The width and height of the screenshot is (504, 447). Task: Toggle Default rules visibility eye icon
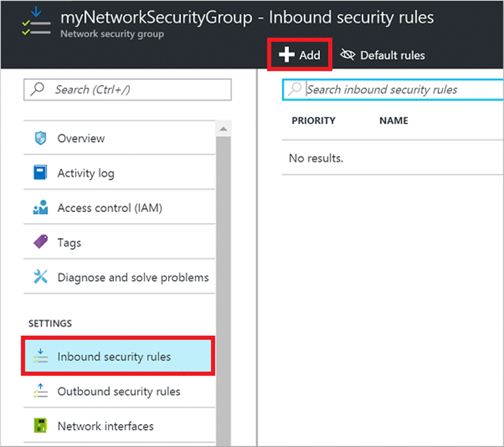point(348,55)
